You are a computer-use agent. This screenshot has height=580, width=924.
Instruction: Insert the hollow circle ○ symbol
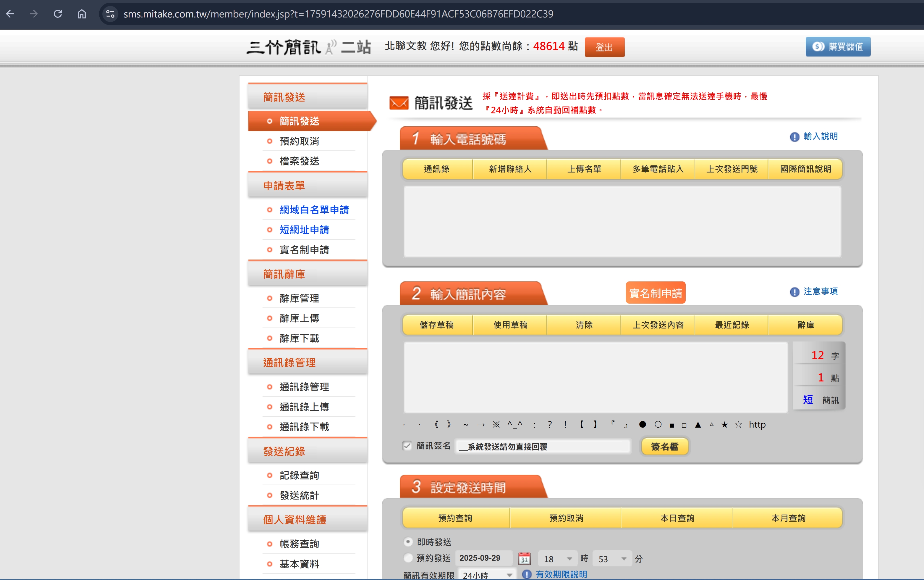coord(658,424)
